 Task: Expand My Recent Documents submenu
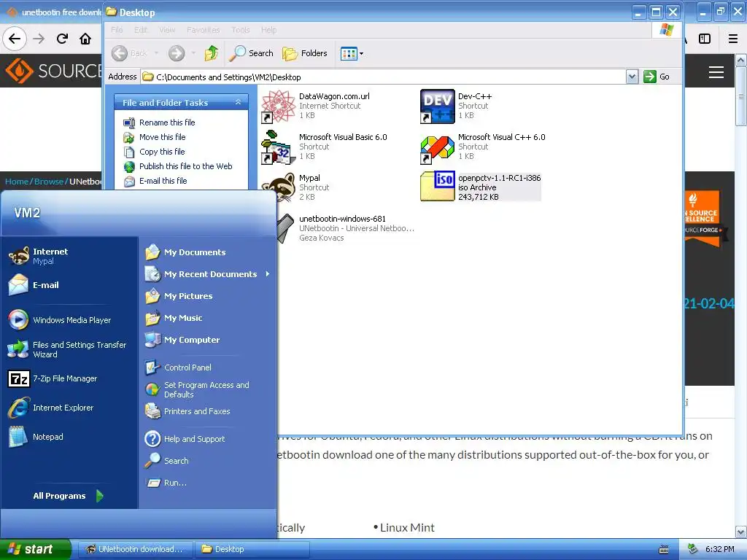coord(208,274)
